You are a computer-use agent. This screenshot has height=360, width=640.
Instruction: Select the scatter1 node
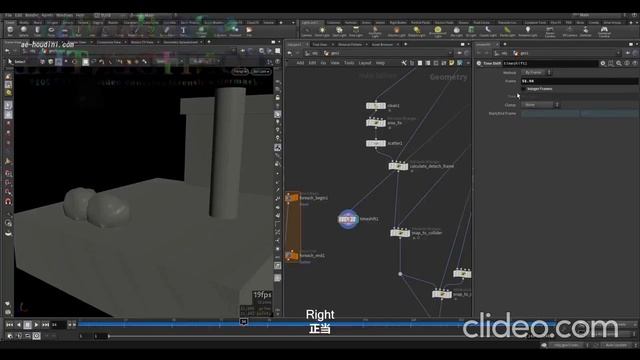tap(376, 143)
